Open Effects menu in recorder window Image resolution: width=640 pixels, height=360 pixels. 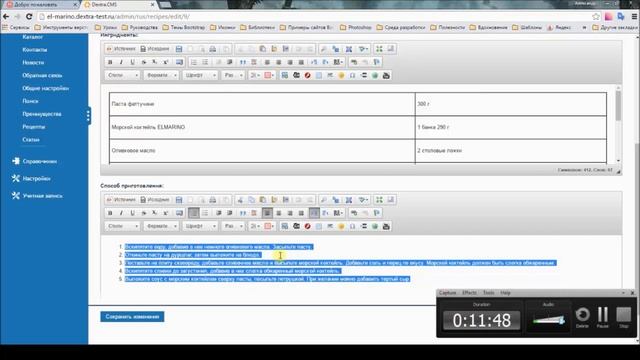pyautogui.click(x=469, y=293)
